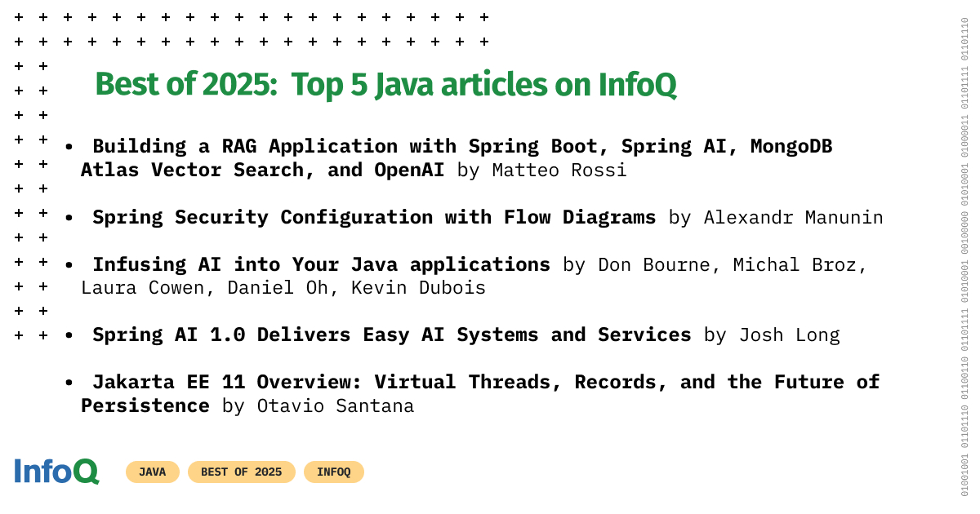This screenshot has height=514, width=980.
Task: Click the bullet beside Spring Security Configuration
Action: point(69,218)
